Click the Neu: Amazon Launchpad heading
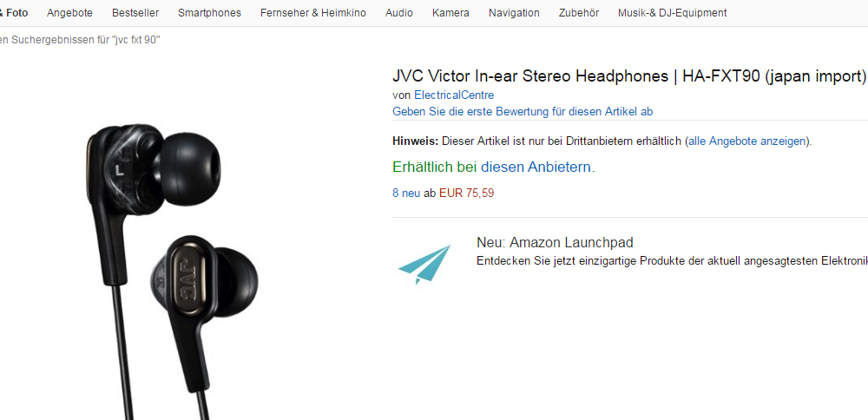The image size is (868, 420). click(555, 242)
